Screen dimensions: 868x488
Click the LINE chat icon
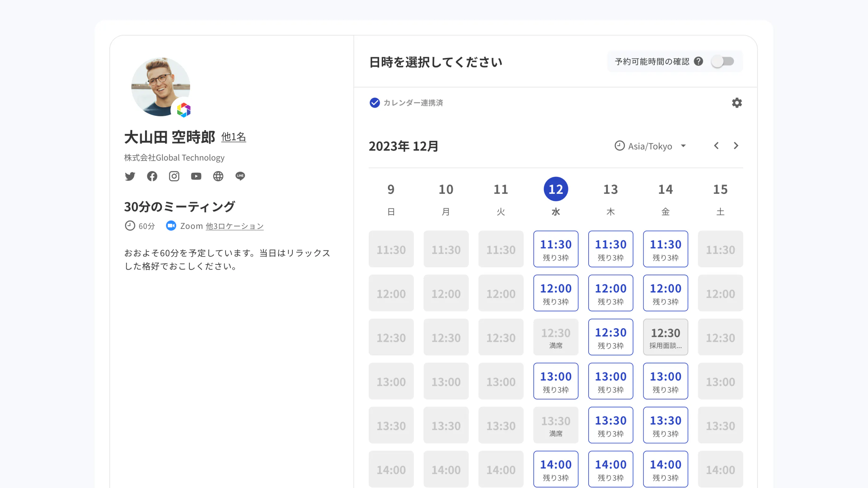coord(240,176)
